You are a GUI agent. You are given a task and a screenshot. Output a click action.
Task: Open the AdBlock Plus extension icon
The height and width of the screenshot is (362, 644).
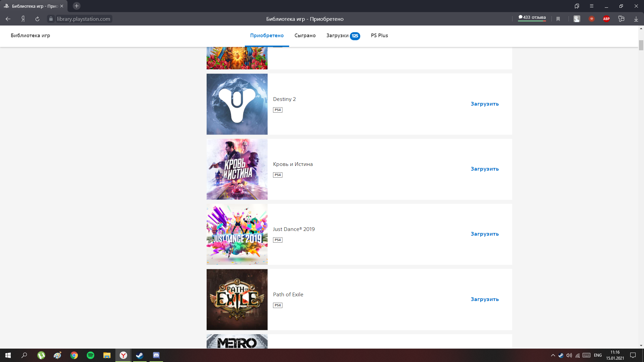(x=606, y=19)
